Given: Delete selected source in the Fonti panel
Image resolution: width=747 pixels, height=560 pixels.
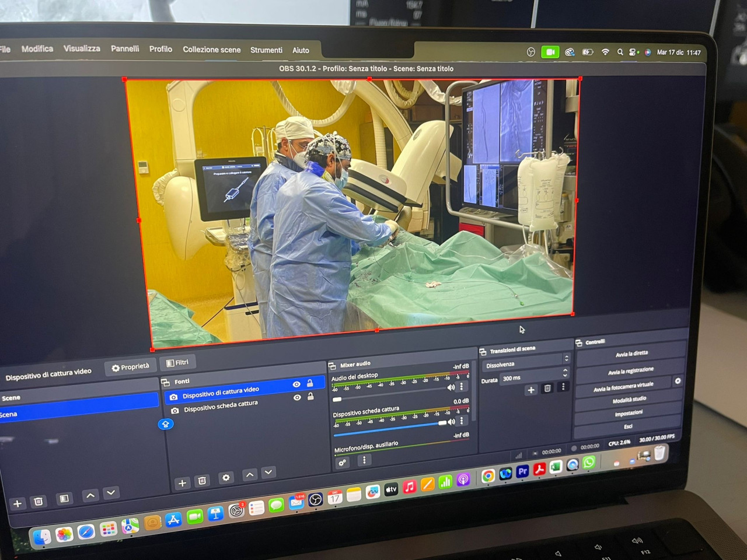Looking at the screenshot, I should point(202,481).
